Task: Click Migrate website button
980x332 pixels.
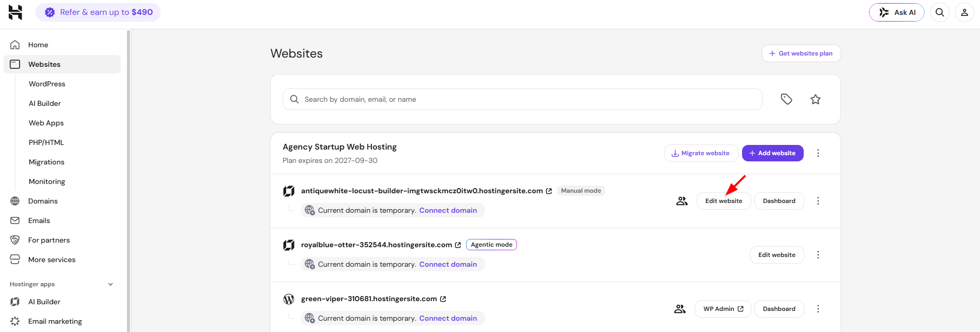Action: click(701, 153)
